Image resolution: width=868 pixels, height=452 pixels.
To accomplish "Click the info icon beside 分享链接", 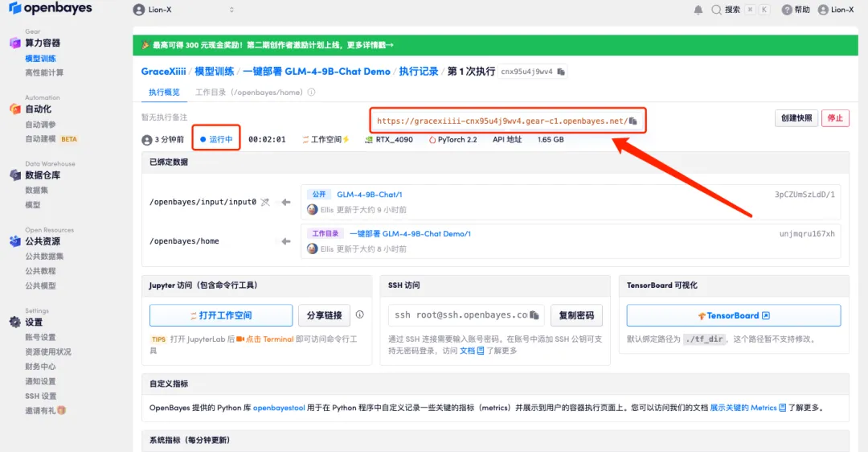I will pyautogui.click(x=360, y=314).
